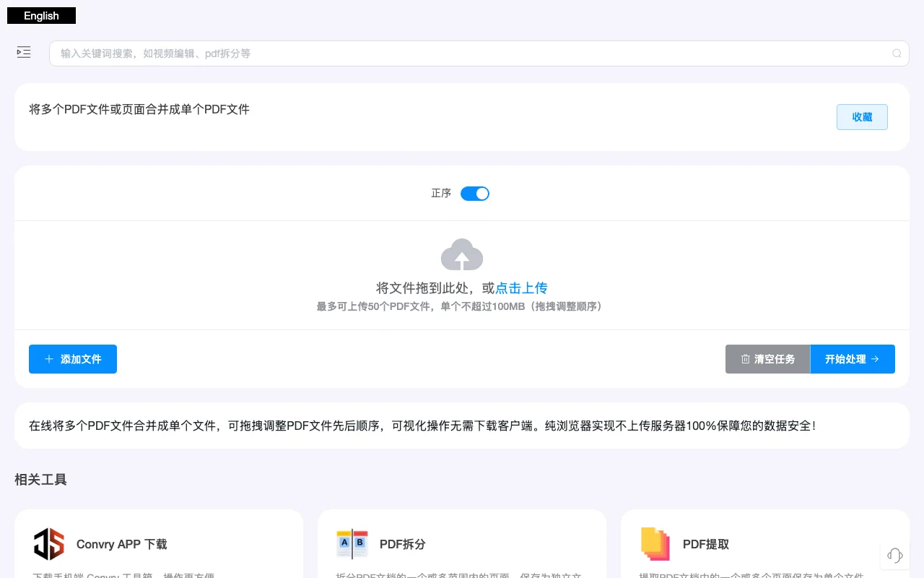Focus the keyword search input field
Screen dimensions: 924x578
(x=479, y=53)
